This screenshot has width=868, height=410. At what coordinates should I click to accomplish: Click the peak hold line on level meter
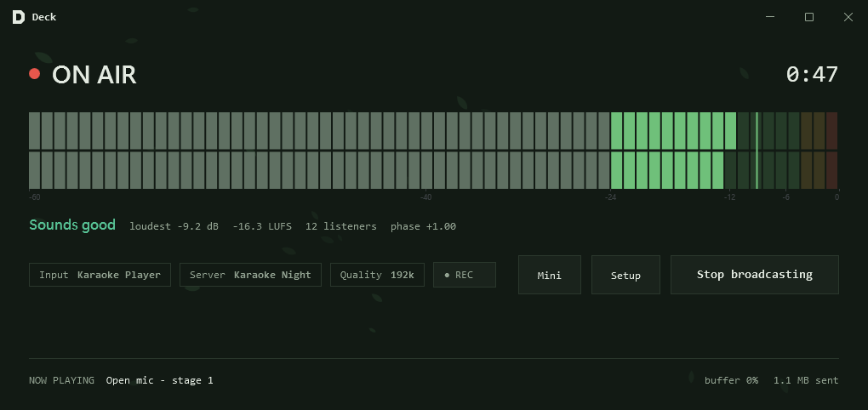tap(757, 151)
